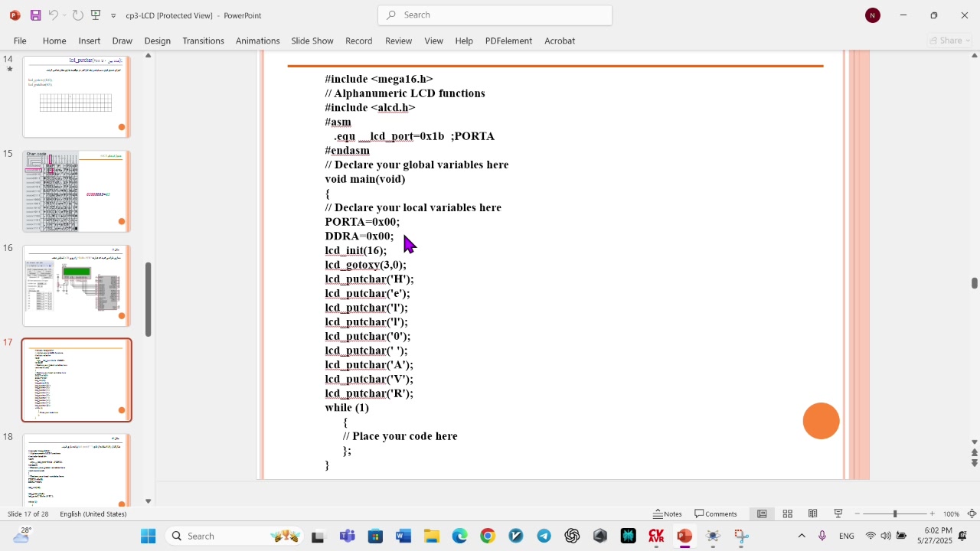Click the 100% zoom level

pos(952,514)
